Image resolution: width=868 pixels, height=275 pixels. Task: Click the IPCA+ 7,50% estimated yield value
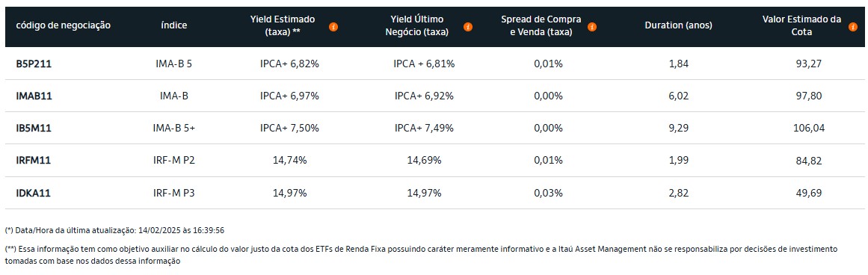[x=289, y=129]
